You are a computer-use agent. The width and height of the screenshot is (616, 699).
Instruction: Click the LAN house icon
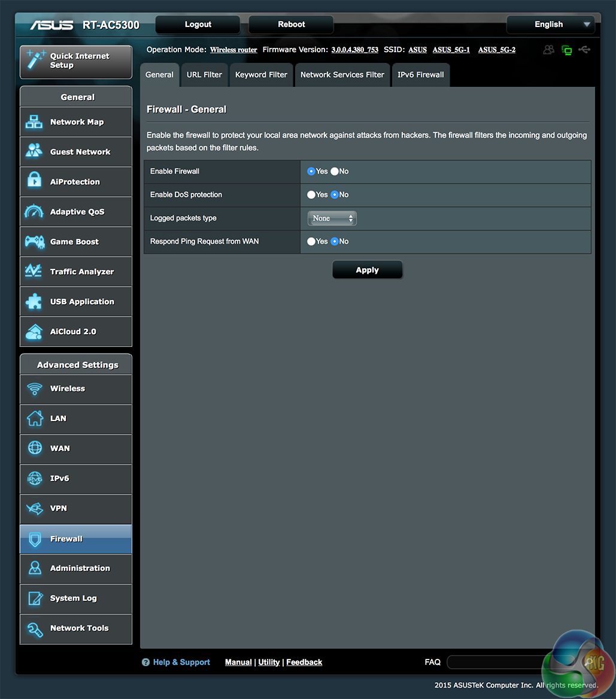tap(35, 418)
